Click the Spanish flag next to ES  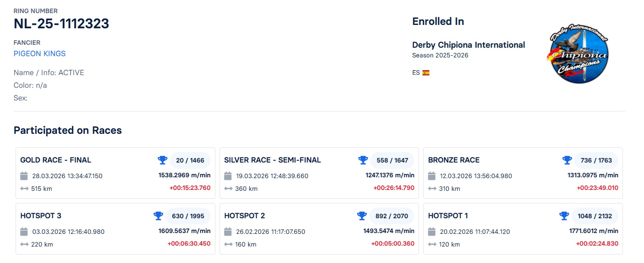pyautogui.click(x=426, y=72)
